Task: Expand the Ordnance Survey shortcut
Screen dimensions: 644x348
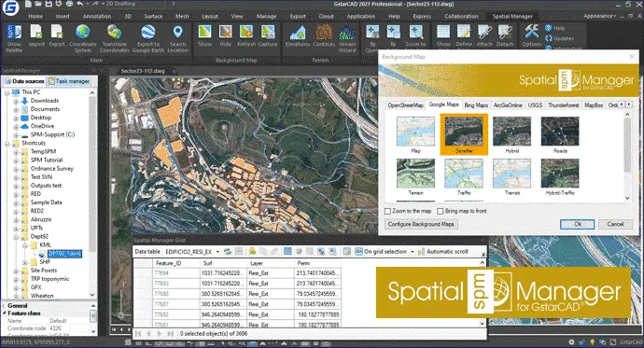Action: coord(16,169)
